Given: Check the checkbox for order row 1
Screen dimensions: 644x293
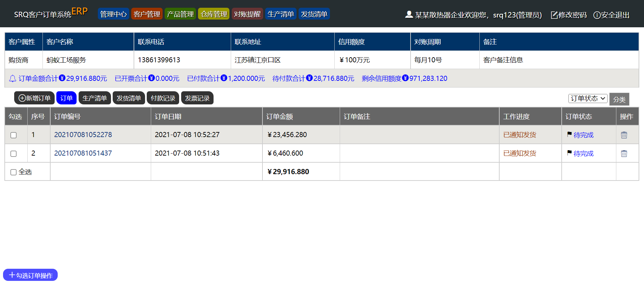Looking at the screenshot, I should (13, 135).
